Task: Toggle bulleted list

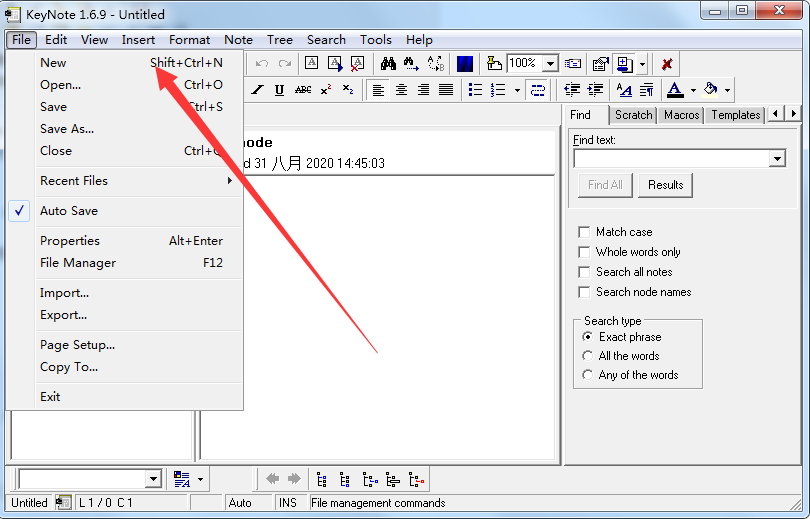Action: pos(475,90)
